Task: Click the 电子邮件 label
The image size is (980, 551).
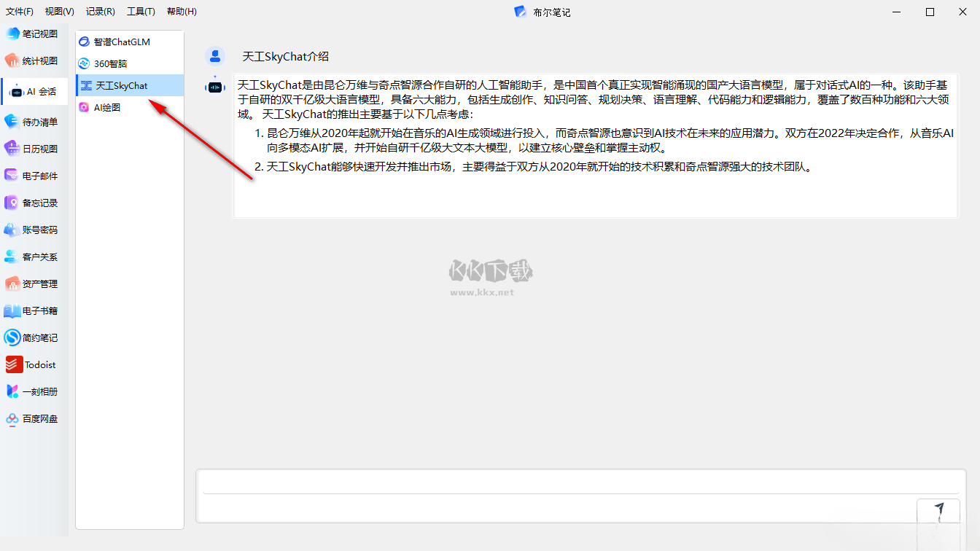Action: click(40, 176)
